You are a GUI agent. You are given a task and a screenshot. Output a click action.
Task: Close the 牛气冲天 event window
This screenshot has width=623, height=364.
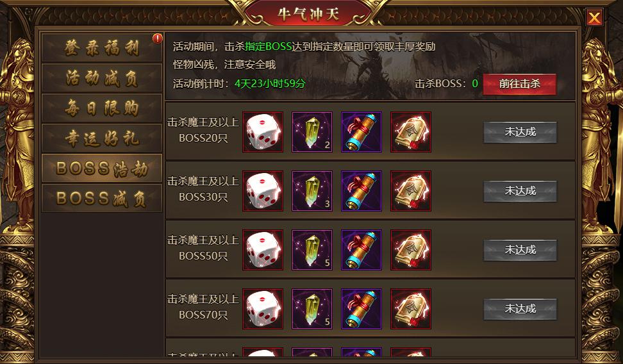click(594, 17)
